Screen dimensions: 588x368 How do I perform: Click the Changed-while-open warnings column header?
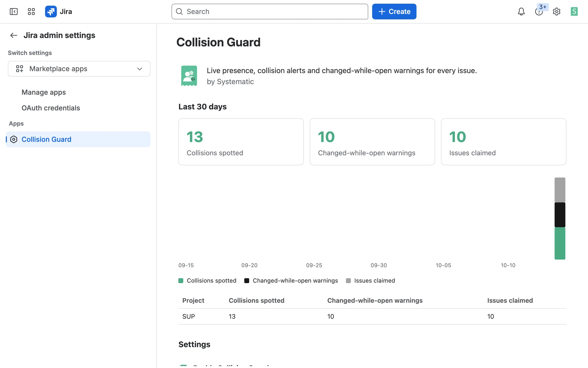point(375,301)
